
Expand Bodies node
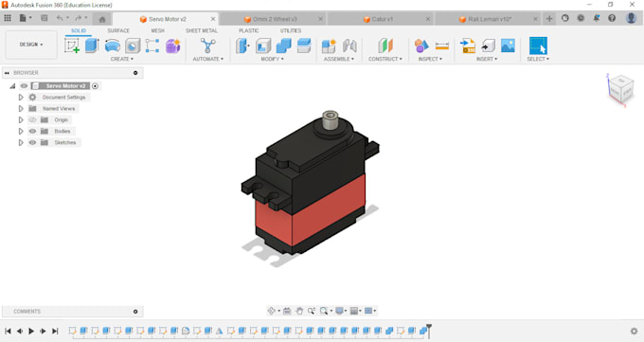tap(21, 131)
